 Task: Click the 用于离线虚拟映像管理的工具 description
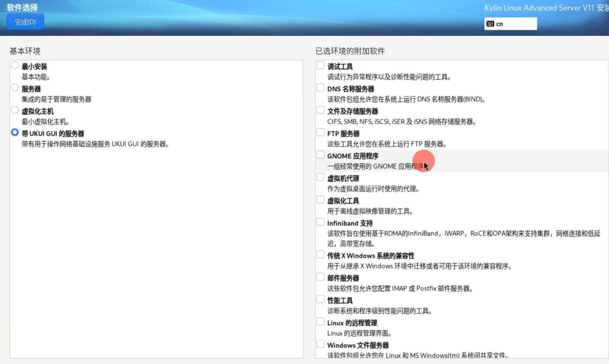coord(370,211)
